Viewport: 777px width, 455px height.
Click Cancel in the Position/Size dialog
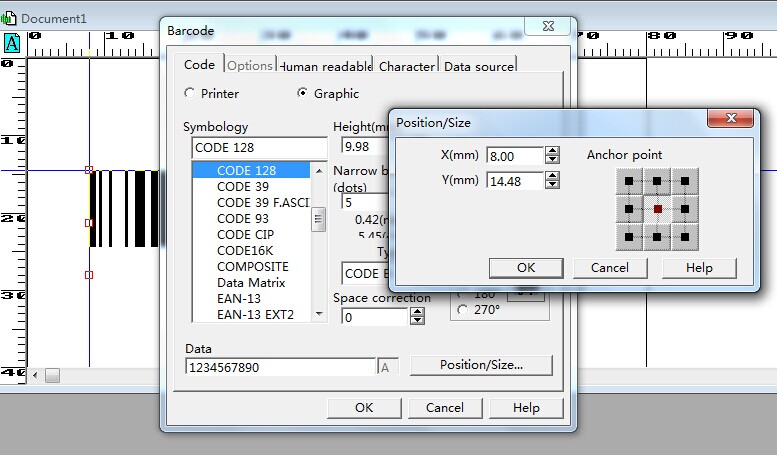tap(610, 268)
